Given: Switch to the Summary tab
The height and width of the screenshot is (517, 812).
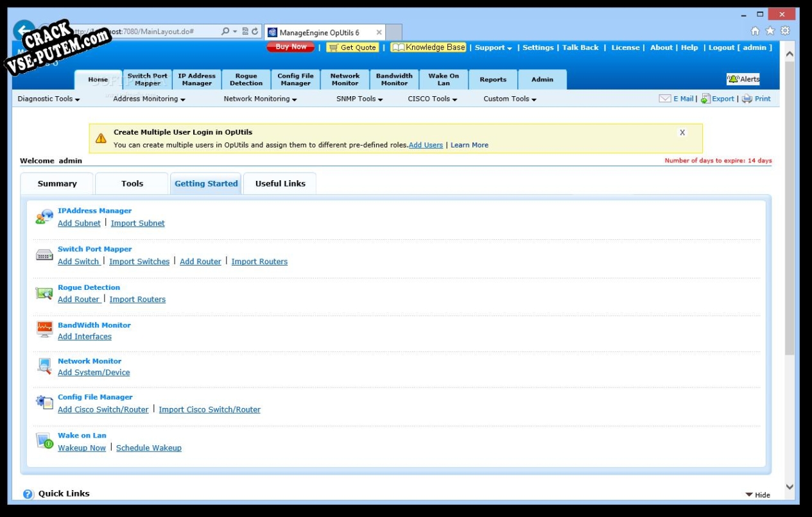Looking at the screenshot, I should (x=57, y=183).
